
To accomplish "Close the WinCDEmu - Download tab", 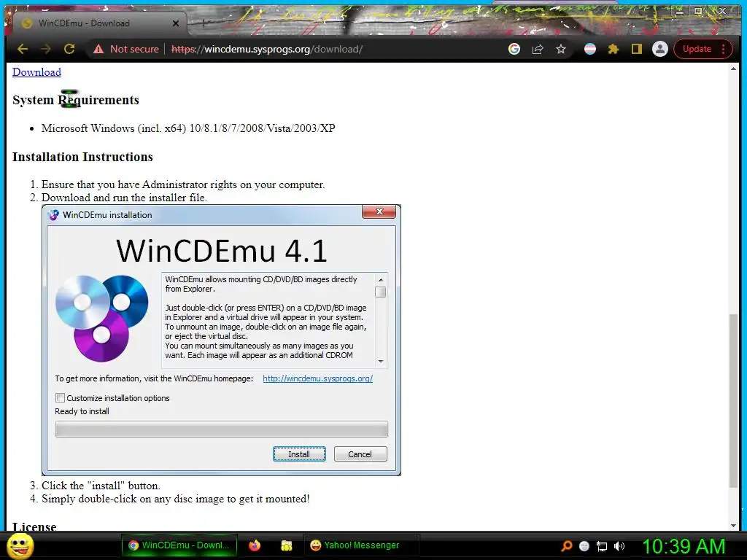I will 176,23.
